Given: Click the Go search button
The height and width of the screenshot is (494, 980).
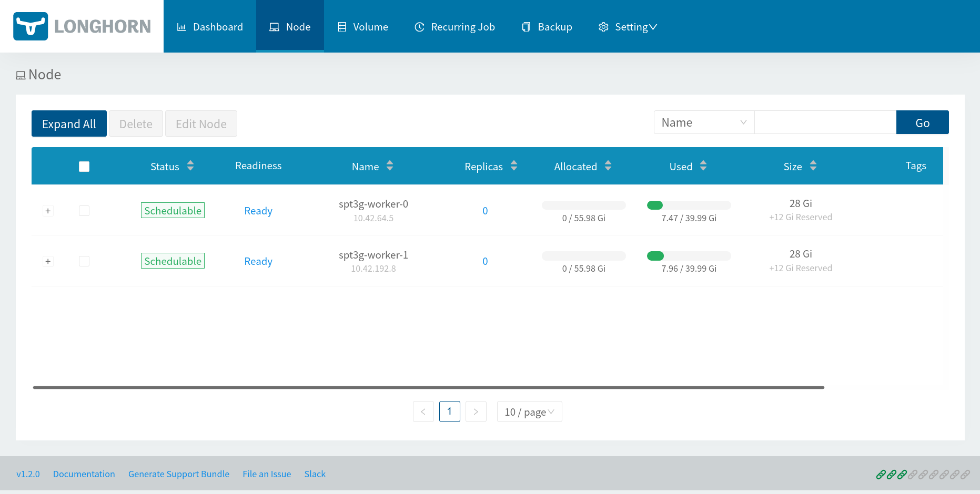Looking at the screenshot, I should pos(922,122).
